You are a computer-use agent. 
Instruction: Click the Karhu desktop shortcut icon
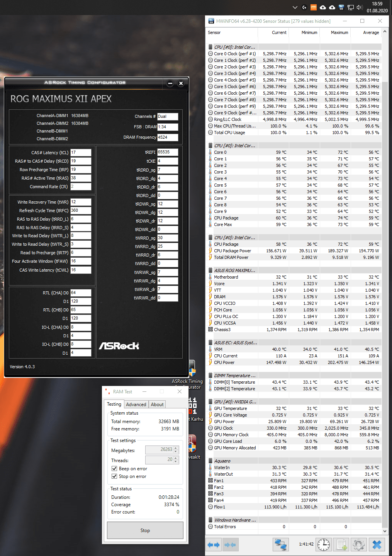pyautogui.click(x=192, y=406)
